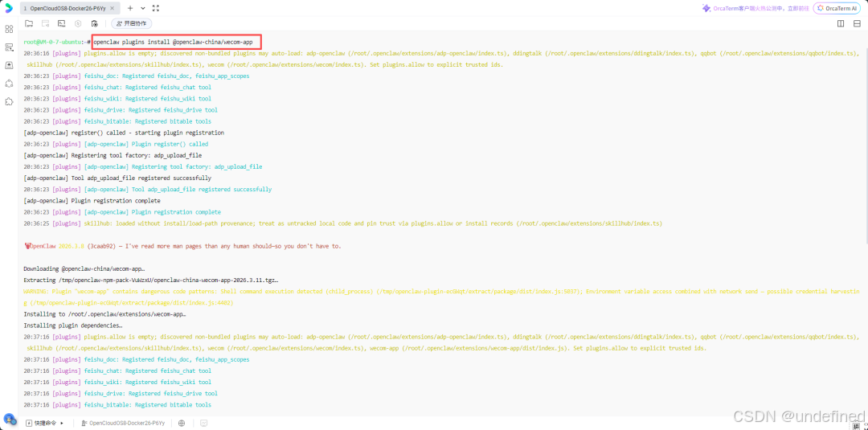The image size is (868, 430).
Task: Toggle fullscreen mode icon
Action: tap(156, 8)
